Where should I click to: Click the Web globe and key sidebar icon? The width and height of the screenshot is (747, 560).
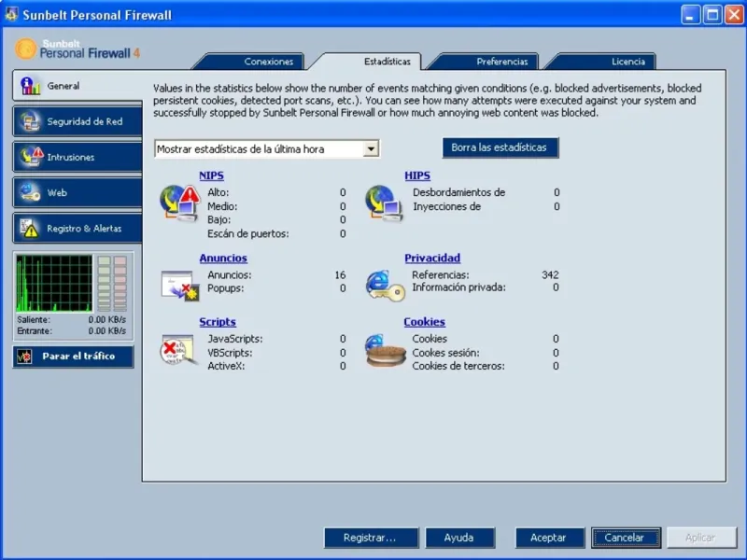(30, 192)
